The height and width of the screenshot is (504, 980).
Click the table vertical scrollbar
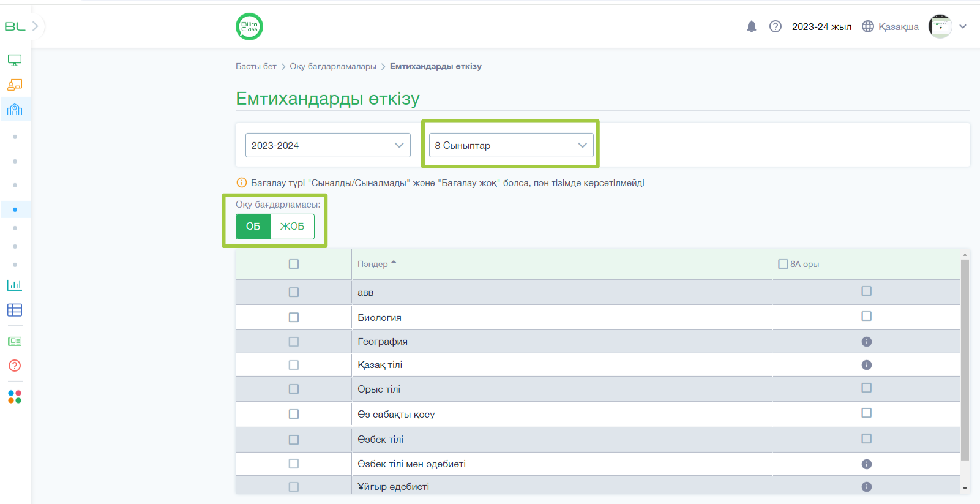tap(965, 360)
